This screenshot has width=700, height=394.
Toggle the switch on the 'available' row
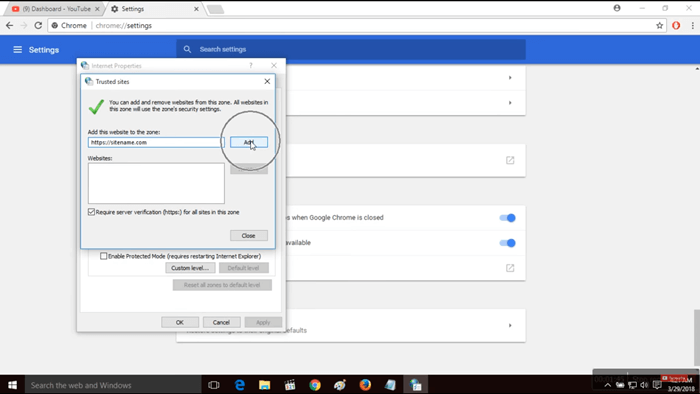pyautogui.click(x=508, y=243)
